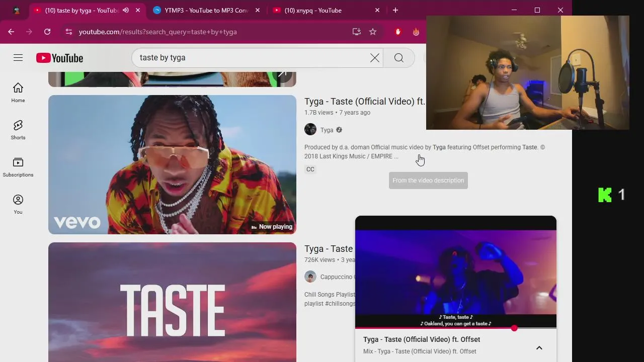Open the flame extension icon
Image resolution: width=644 pixels, height=362 pixels.
pos(416,32)
